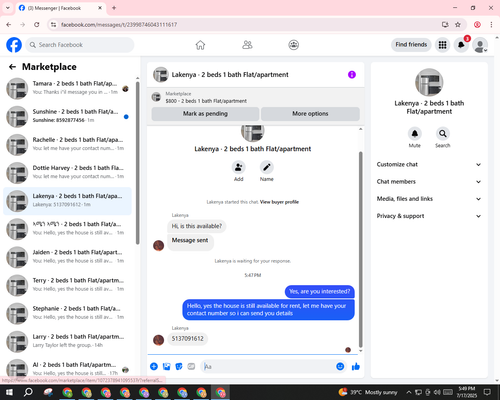Click Find friends button
Image resolution: width=500 pixels, height=400 pixels.
pyautogui.click(x=411, y=45)
